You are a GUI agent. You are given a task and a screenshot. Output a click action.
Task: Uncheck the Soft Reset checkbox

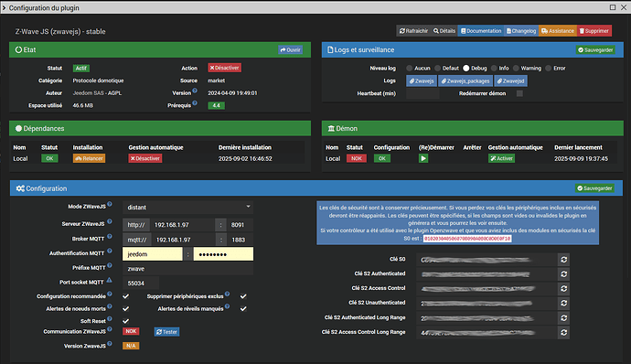click(125, 321)
